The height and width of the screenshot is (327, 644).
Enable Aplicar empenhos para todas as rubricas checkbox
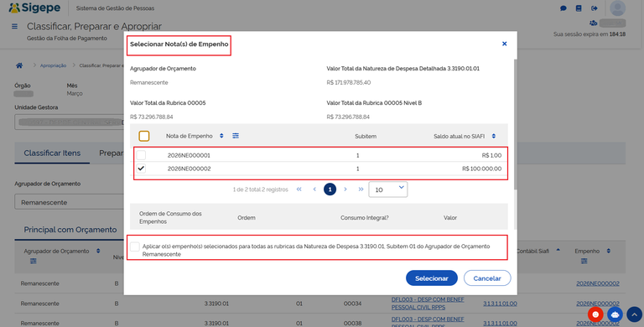(135, 247)
